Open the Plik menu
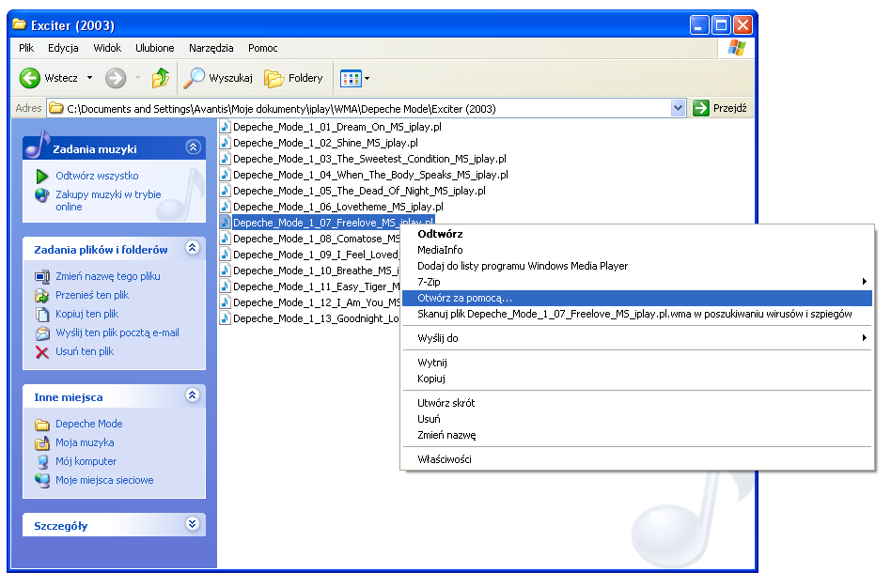This screenshot has height=588, width=891. [26, 48]
